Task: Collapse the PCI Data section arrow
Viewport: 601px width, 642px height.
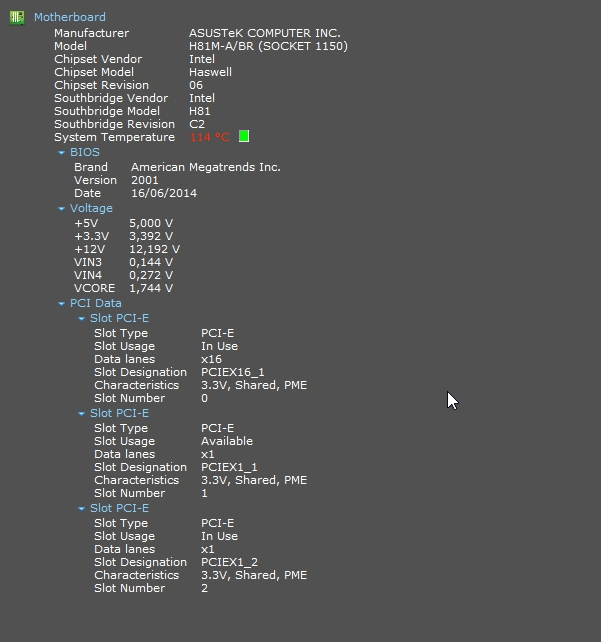Action: 61,304
